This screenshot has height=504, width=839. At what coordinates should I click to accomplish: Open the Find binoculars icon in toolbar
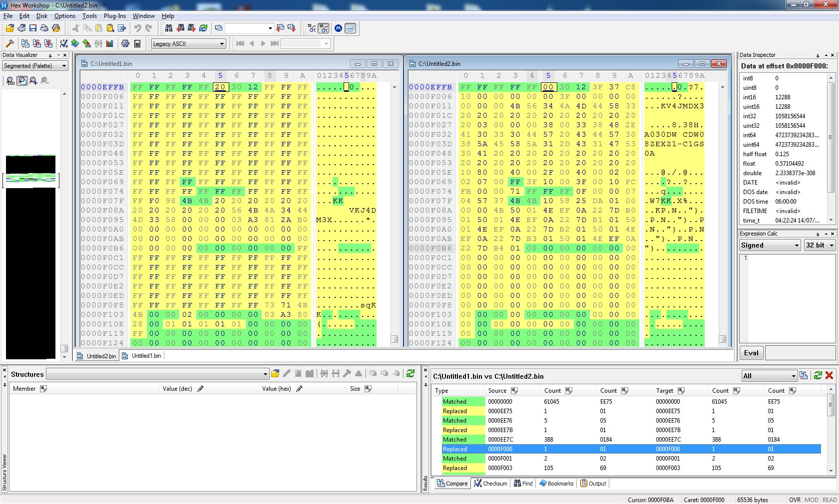coord(169,28)
